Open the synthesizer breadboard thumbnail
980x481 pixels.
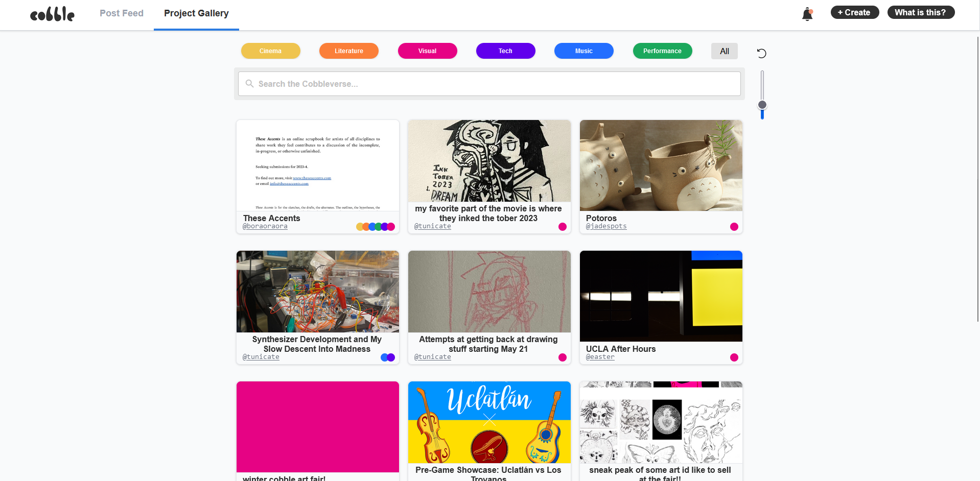pyautogui.click(x=318, y=292)
